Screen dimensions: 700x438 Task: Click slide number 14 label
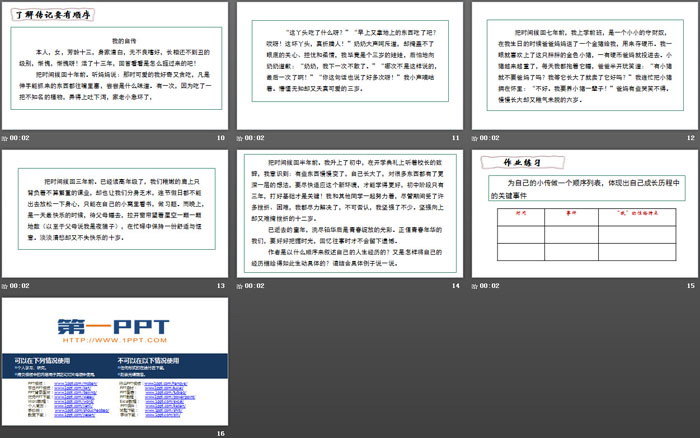click(455, 286)
